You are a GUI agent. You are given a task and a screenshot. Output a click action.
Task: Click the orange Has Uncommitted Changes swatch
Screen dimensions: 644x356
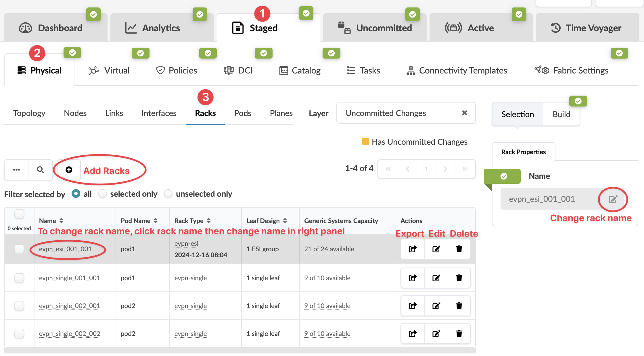click(365, 142)
